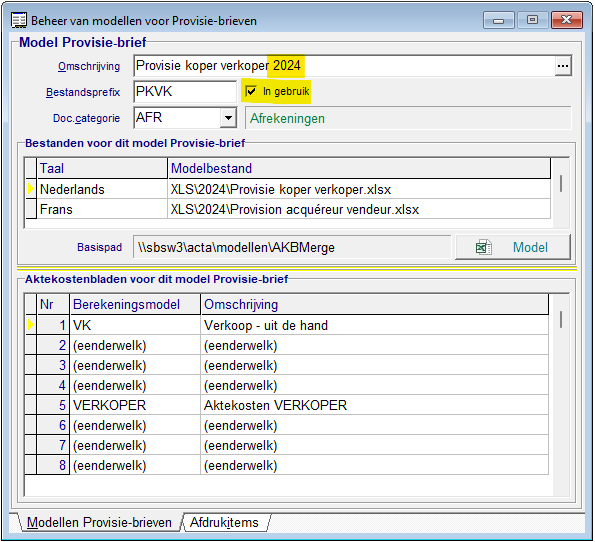Click into the Bestandsprefix PKVK field
The width and height of the screenshot is (595, 542).
(x=185, y=91)
